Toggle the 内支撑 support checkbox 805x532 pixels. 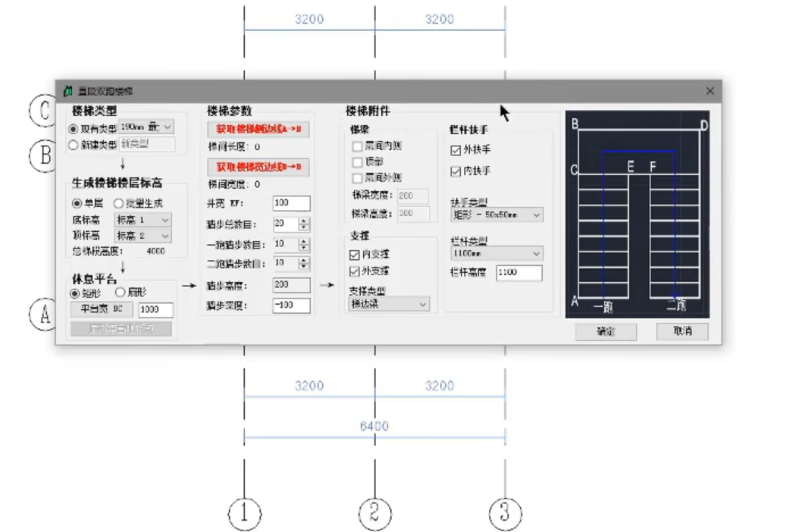pyautogui.click(x=354, y=255)
